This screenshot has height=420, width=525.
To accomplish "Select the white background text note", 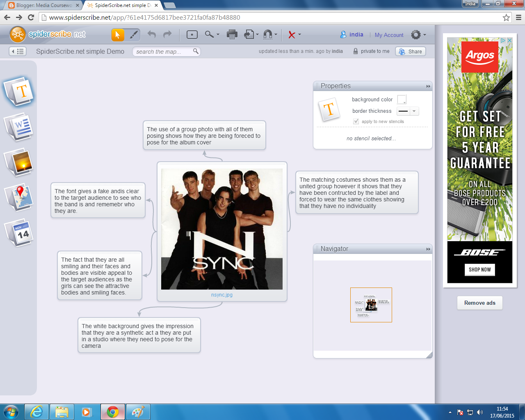I will click(139, 336).
